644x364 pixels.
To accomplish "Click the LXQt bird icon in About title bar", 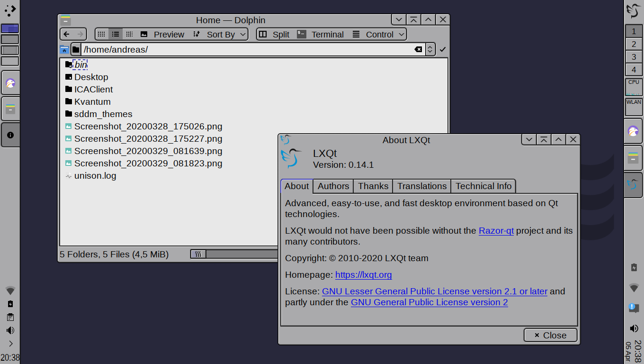I will pyautogui.click(x=285, y=140).
